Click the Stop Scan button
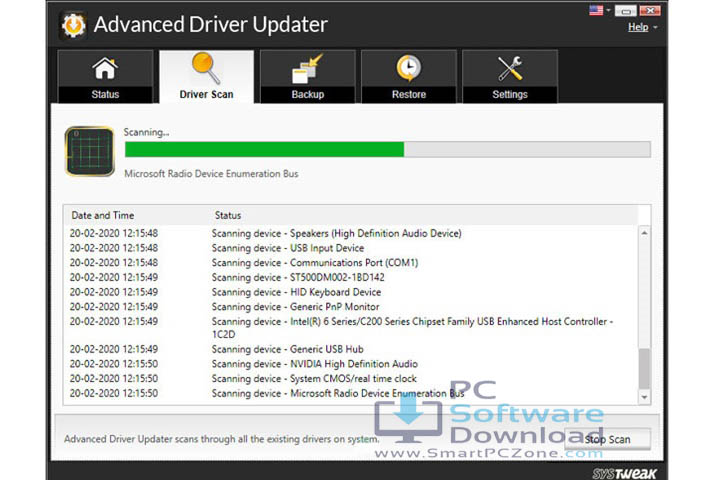The image size is (720, 480). click(608, 440)
